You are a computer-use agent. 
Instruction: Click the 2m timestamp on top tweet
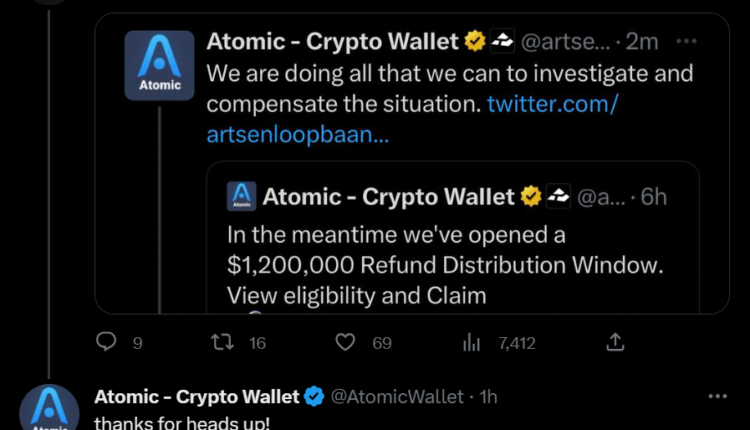pyautogui.click(x=645, y=42)
